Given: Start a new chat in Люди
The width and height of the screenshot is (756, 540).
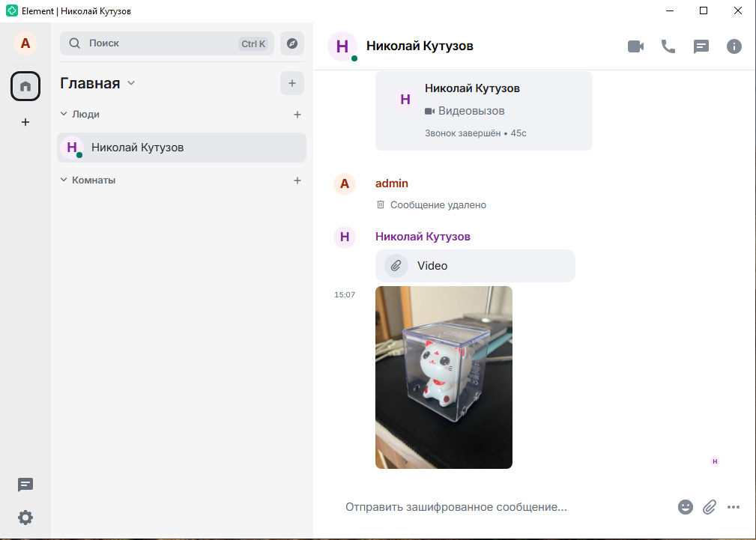Looking at the screenshot, I should [297, 115].
